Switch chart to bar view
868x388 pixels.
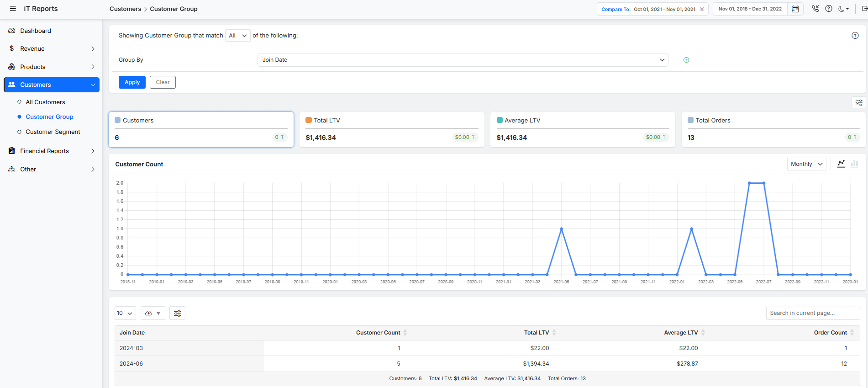pos(854,164)
